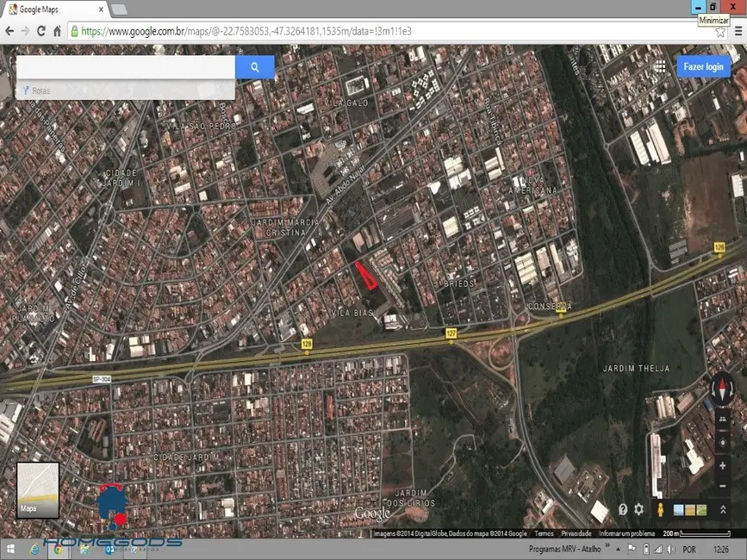Zoom out using the minus icon
The width and height of the screenshot is (747, 560).
tap(721, 484)
